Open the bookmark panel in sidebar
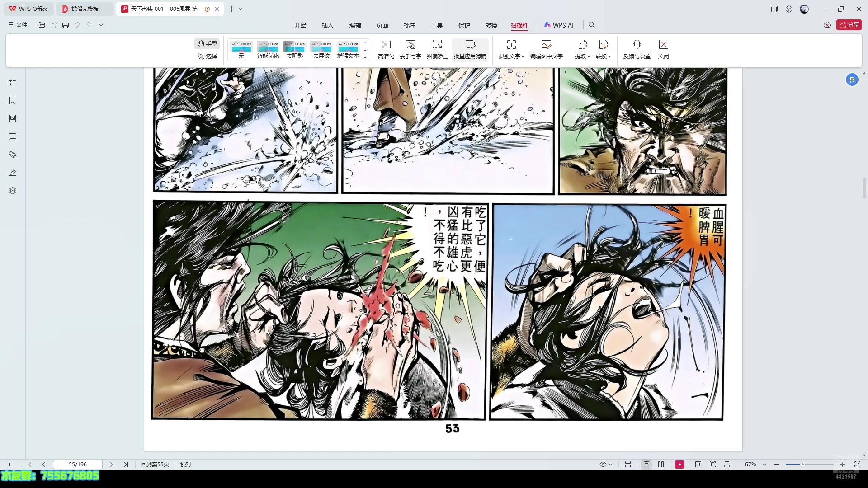This screenshot has width=868, height=488. click(x=13, y=100)
